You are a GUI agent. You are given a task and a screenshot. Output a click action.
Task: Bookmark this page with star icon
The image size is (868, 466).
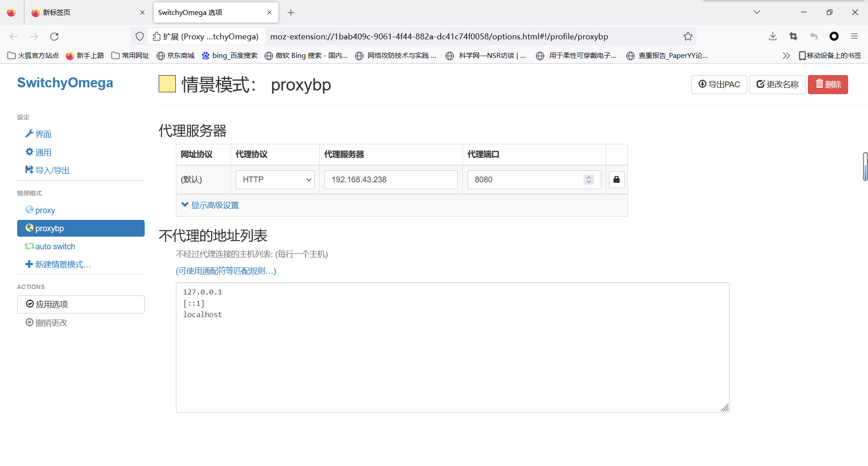(x=688, y=37)
